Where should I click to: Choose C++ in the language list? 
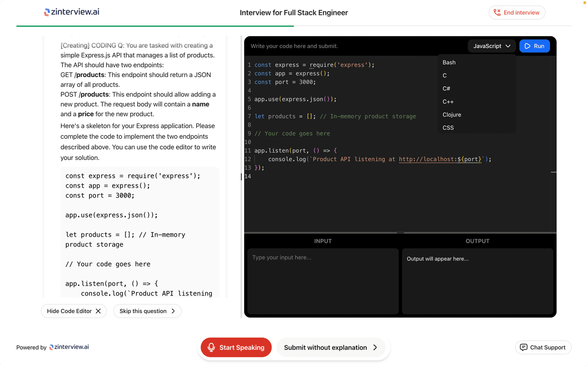coord(448,102)
